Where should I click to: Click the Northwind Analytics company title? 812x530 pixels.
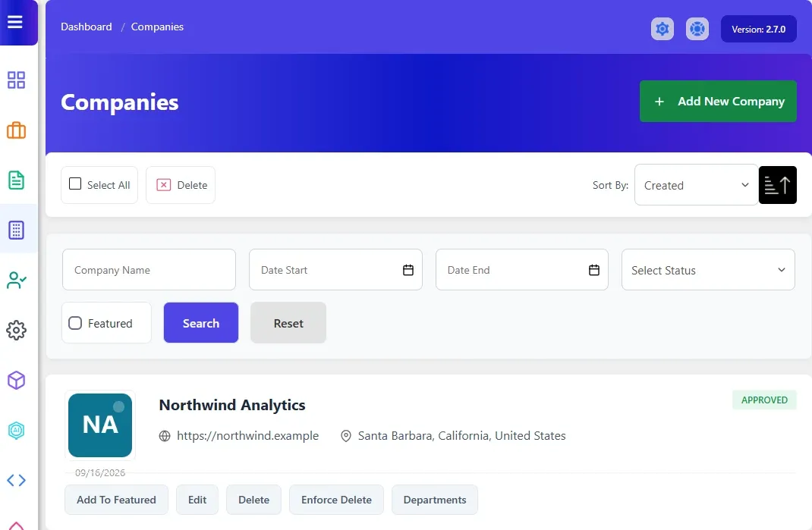pos(232,405)
